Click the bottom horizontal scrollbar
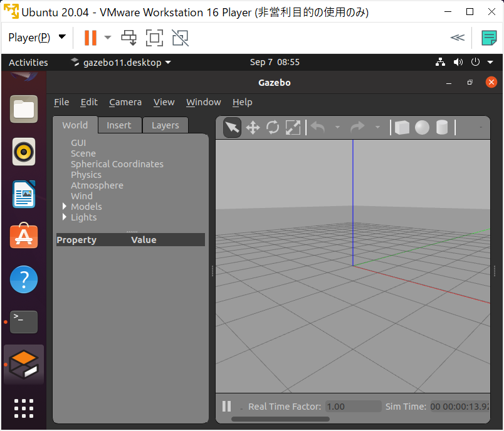The height and width of the screenshot is (431, 504). (280, 419)
